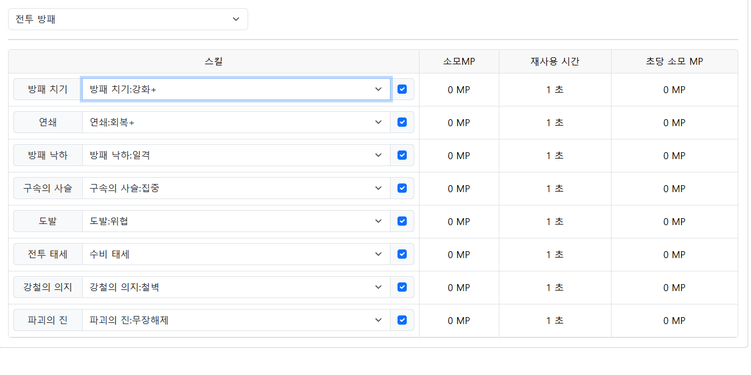
Task: Click the 1 초 cooldown in 방패 낙하 row
Action: tap(555, 156)
